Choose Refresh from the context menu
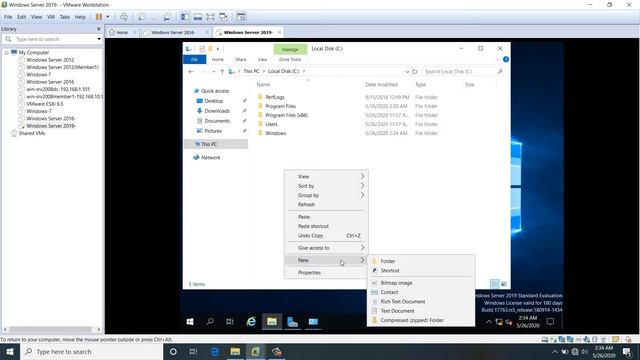 (326, 204)
